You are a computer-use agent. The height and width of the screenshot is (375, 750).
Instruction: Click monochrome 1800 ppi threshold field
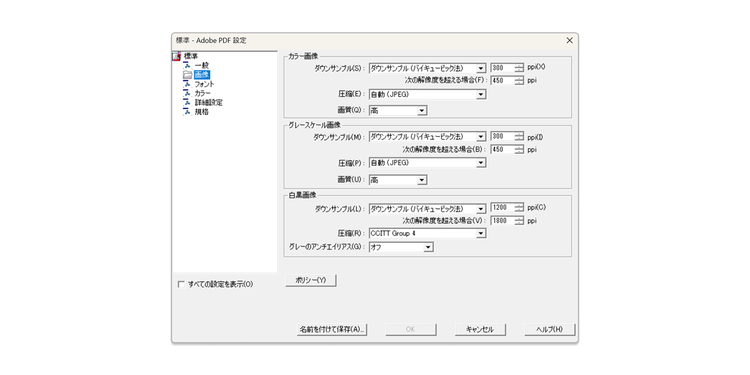tap(503, 221)
